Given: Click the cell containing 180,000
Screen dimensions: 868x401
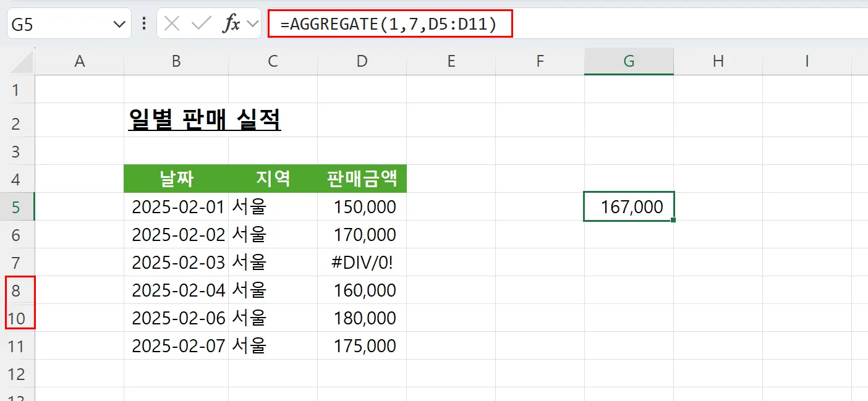Looking at the screenshot, I should click(362, 318).
